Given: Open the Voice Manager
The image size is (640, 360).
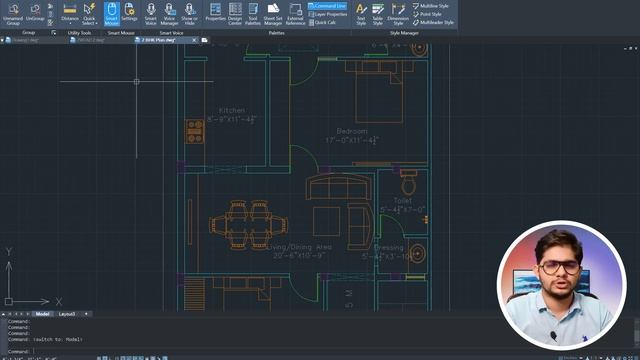Looking at the screenshot, I should click(x=169, y=14).
